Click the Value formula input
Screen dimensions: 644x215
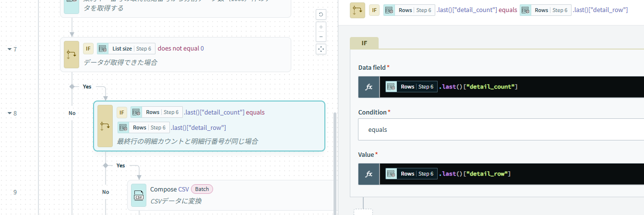click(512, 174)
